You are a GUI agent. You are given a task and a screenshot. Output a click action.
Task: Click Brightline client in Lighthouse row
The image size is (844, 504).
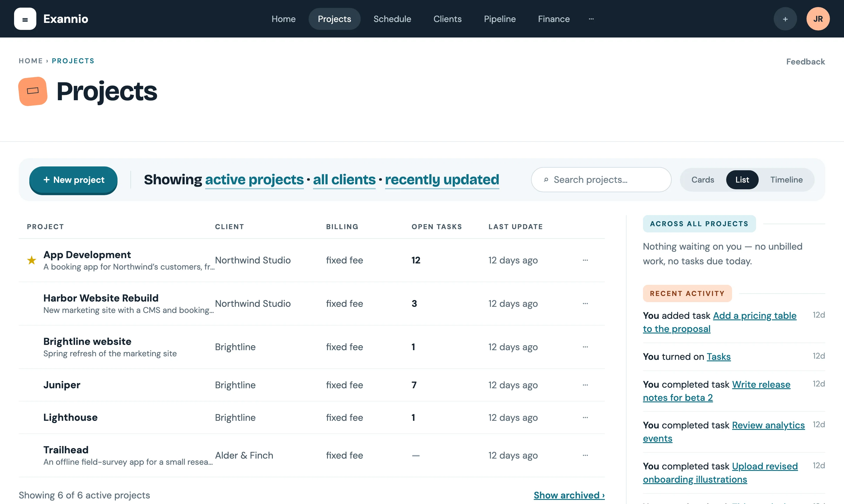pos(235,417)
